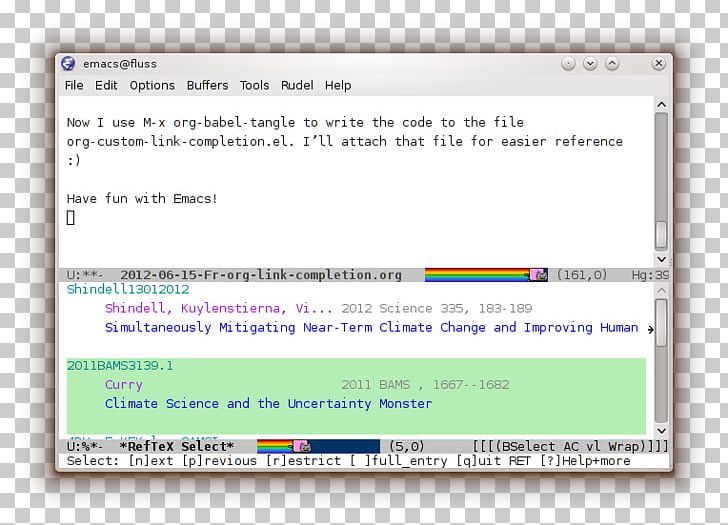Click the buffer name '2012-06-15-Fr-org-link-completion.org'
The height and width of the screenshot is (525, 728).
(261, 275)
